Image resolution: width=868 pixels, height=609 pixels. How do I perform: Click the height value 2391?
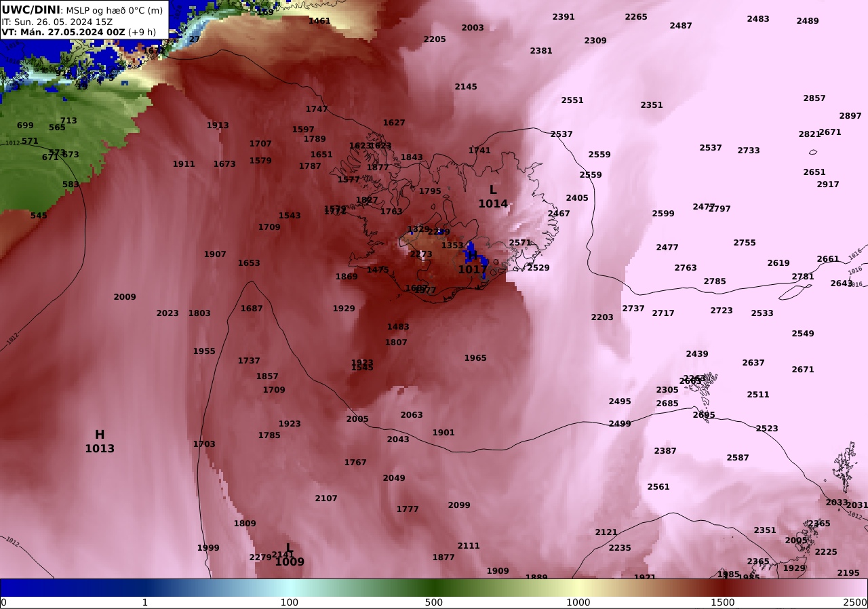[564, 17]
